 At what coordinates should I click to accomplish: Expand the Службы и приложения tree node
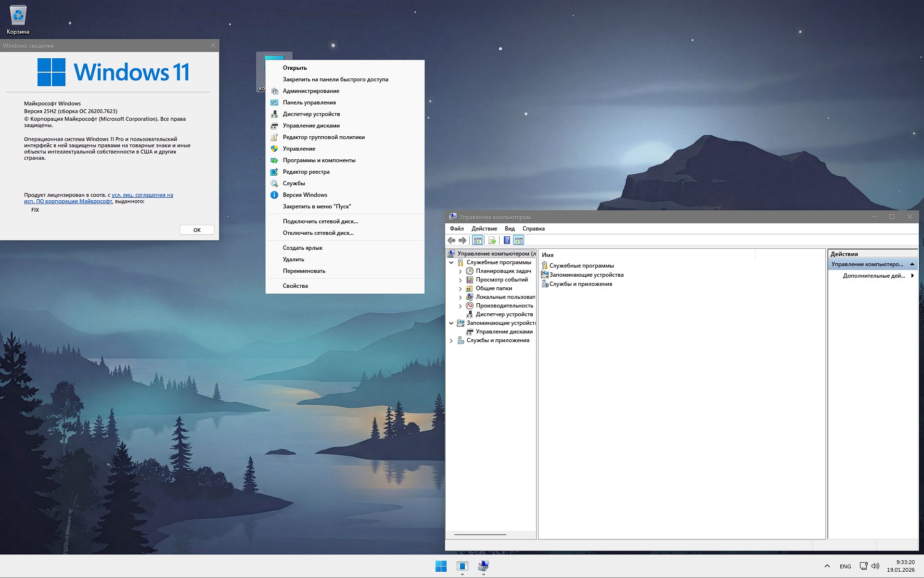(451, 340)
